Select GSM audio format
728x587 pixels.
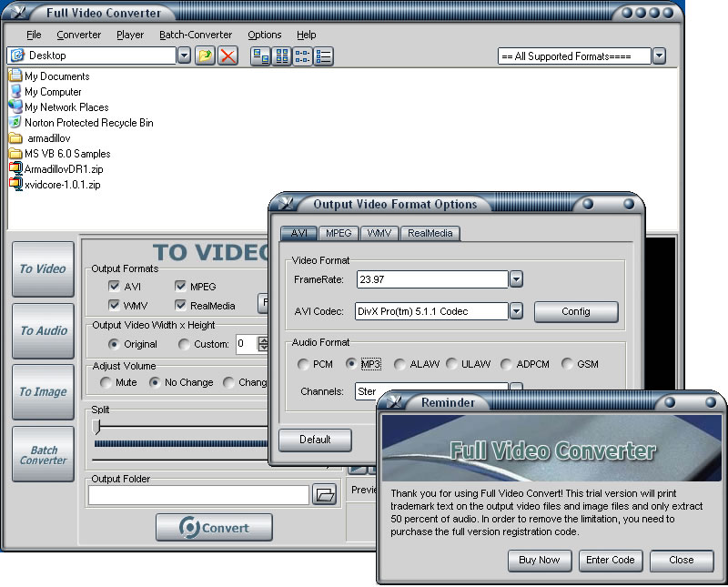567,364
